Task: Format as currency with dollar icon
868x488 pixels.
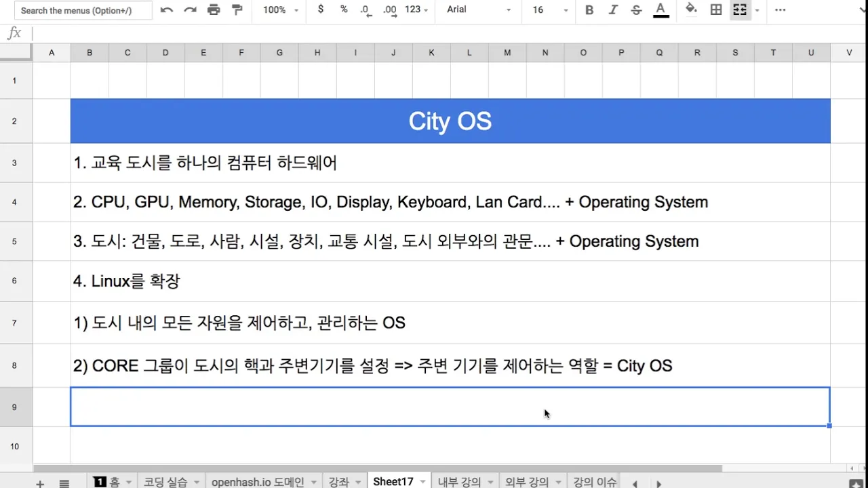Action: coord(321,9)
